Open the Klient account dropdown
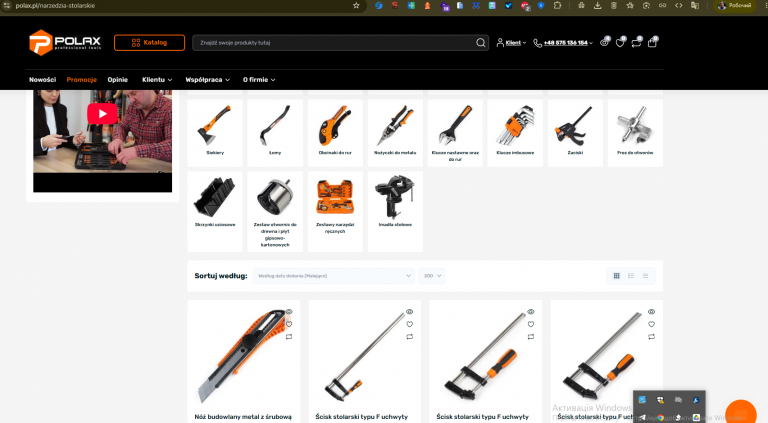Screen dimensions: 768x423 [511, 43]
